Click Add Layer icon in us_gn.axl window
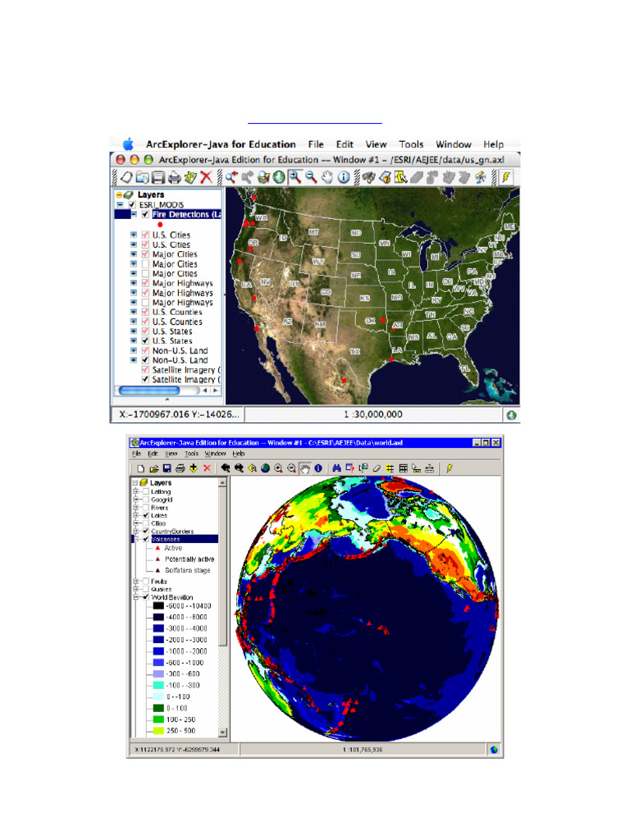This screenshot has height=840, width=630. click(190, 177)
